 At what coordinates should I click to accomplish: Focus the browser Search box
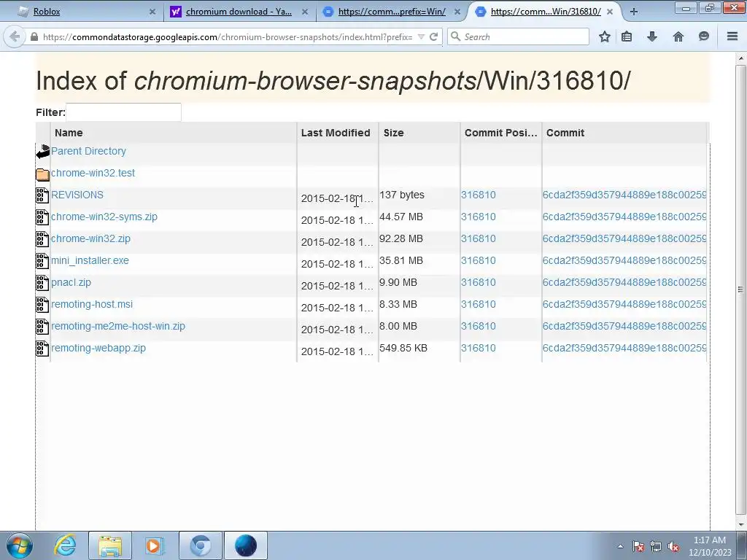(x=518, y=36)
